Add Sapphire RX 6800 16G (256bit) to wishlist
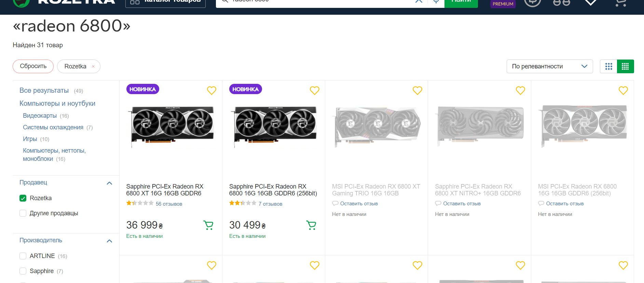 [314, 90]
